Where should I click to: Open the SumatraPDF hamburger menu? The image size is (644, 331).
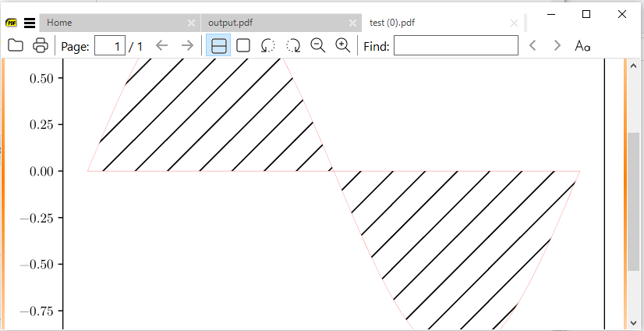pyautogui.click(x=30, y=23)
